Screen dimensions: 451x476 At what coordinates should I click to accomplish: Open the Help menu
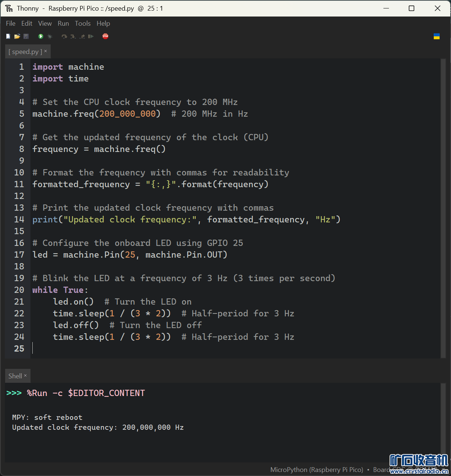pyautogui.click(x=103, y=23)
